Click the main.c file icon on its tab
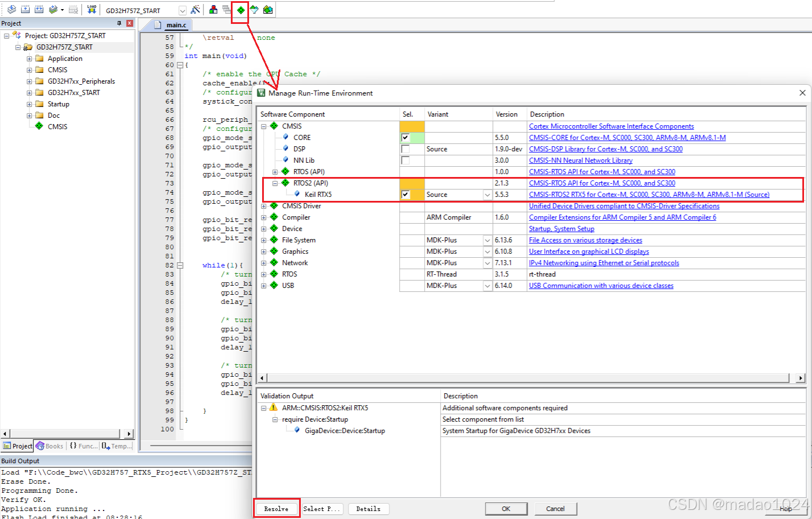812x519 pixels. (158, 25)
